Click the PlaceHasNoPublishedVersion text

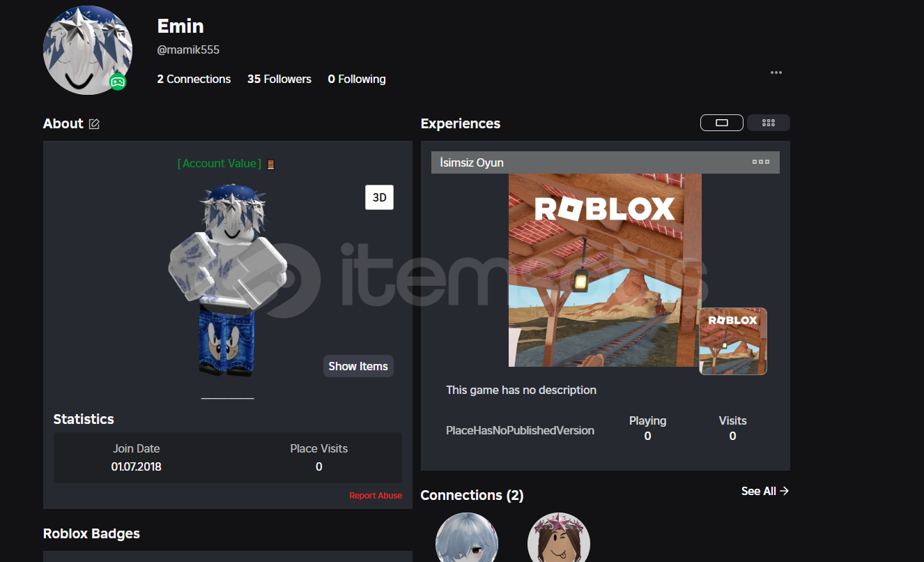tap(520, 430)
